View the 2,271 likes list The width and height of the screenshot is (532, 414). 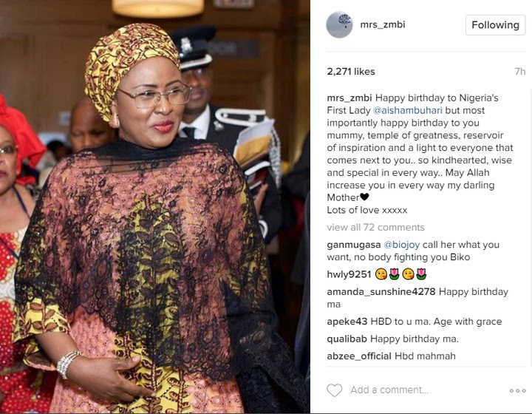(351, 72)
